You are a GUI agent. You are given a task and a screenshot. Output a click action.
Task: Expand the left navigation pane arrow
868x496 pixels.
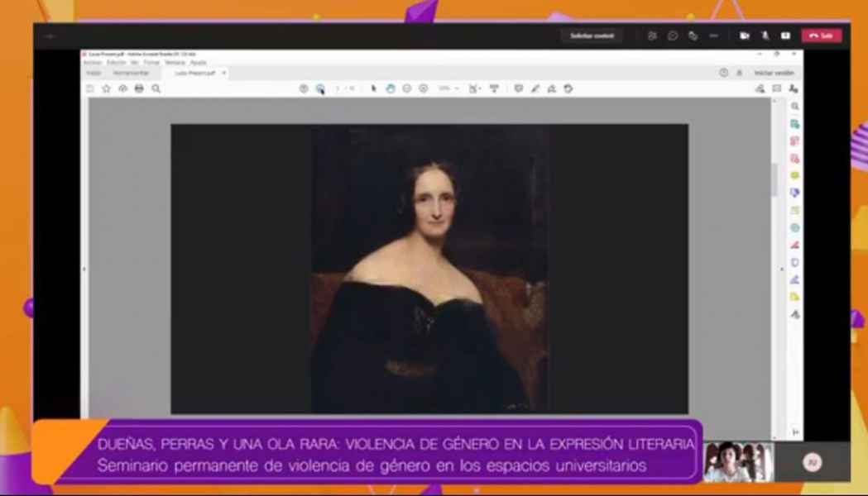coord(84,269)
